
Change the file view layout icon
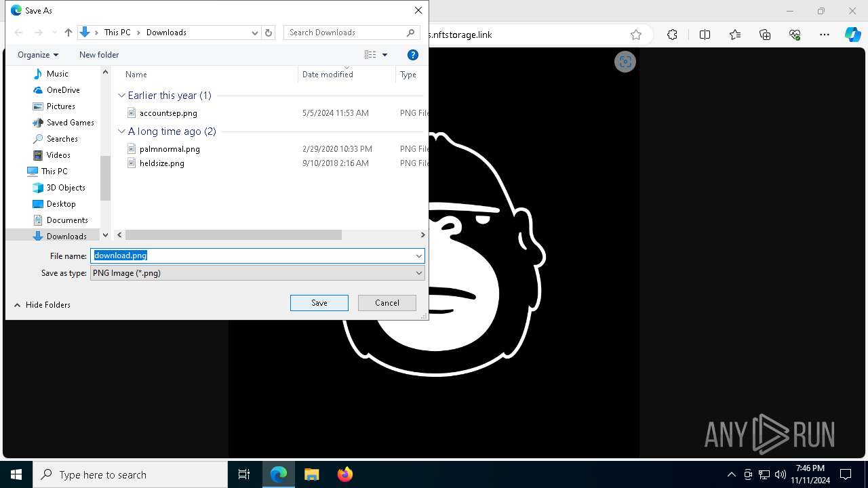pos(370,55)
